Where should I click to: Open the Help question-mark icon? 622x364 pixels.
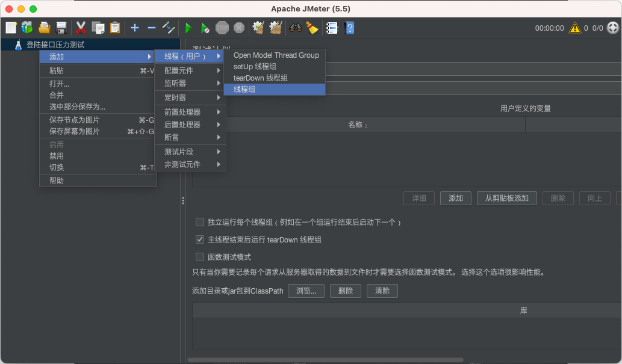pyautogui.click(x=349, y=27)
